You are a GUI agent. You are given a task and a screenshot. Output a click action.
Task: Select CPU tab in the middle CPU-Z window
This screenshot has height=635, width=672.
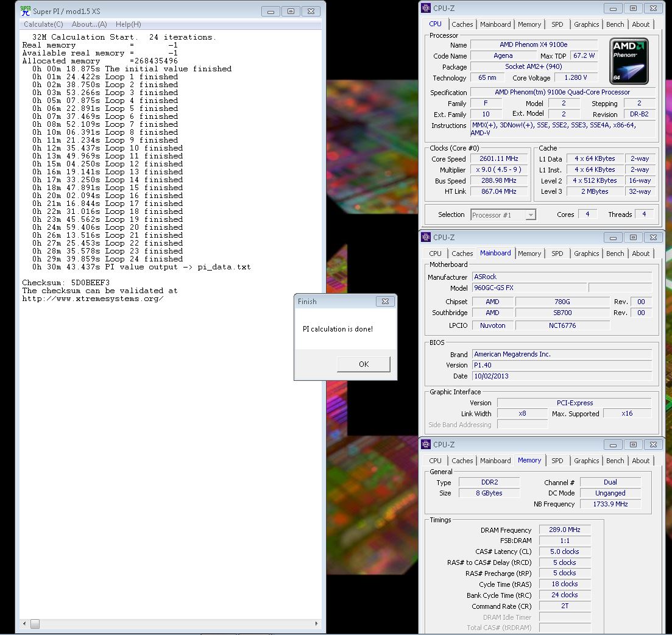pos(435,254)
